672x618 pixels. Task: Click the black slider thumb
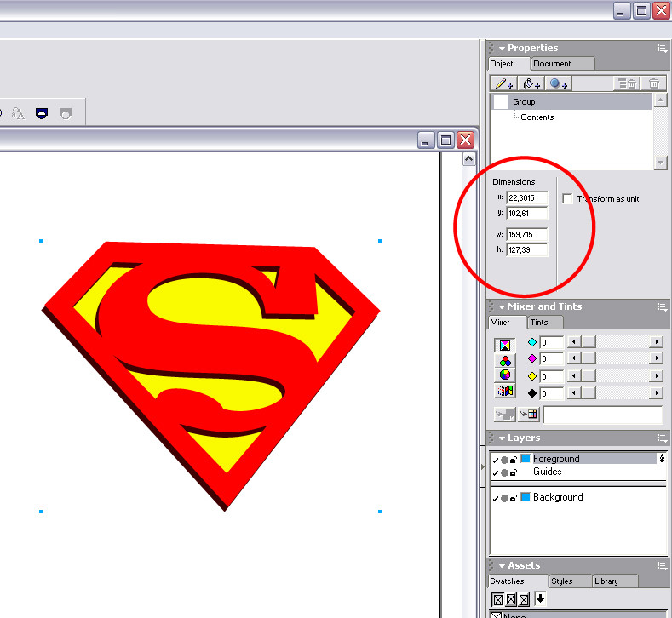coord(589,392)
